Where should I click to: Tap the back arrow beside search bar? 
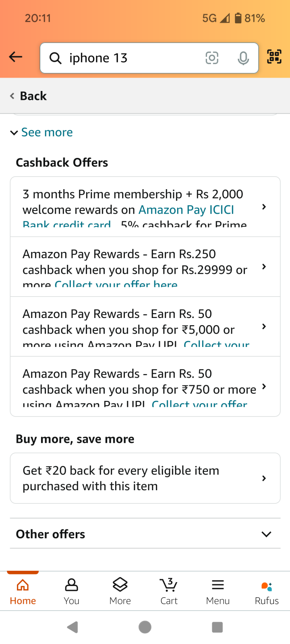(x=16, y=57)
